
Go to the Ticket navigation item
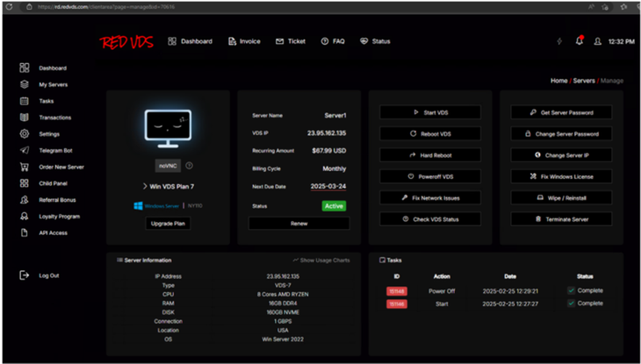pyautogui.click(x=291, y=41)
